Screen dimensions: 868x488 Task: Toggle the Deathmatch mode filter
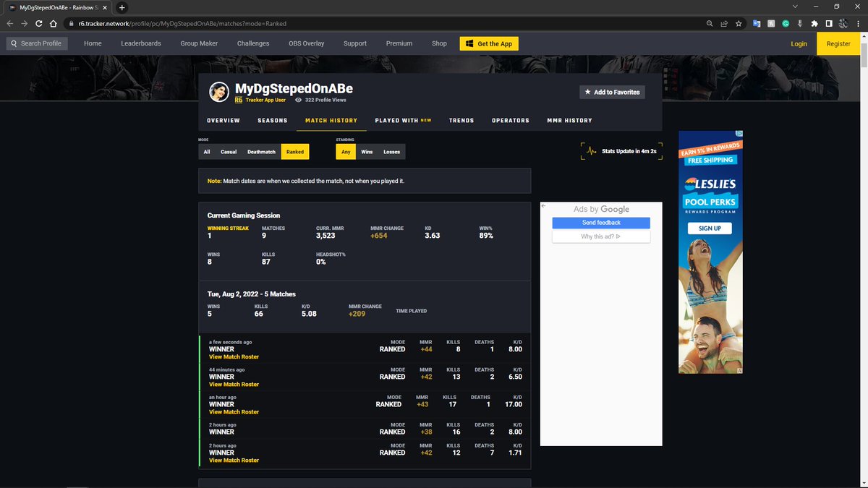point(261,152)
